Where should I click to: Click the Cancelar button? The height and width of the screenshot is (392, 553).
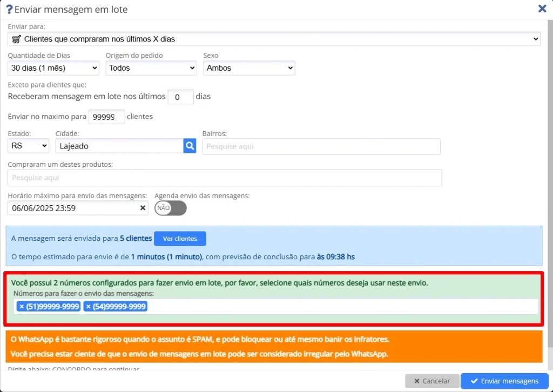pos(432,381)
